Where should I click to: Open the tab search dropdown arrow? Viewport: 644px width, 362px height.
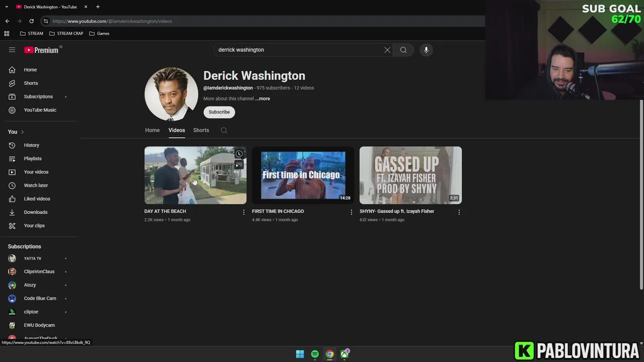click(7, 7)
